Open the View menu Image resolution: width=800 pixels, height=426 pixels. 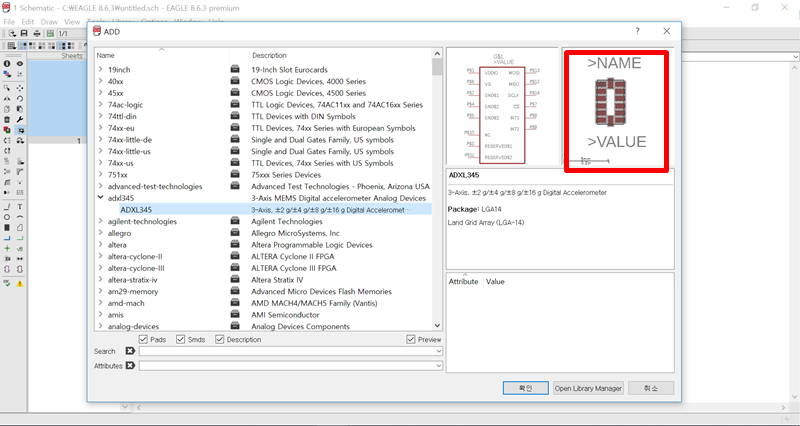pyautogui.click(x=72, y=22)
